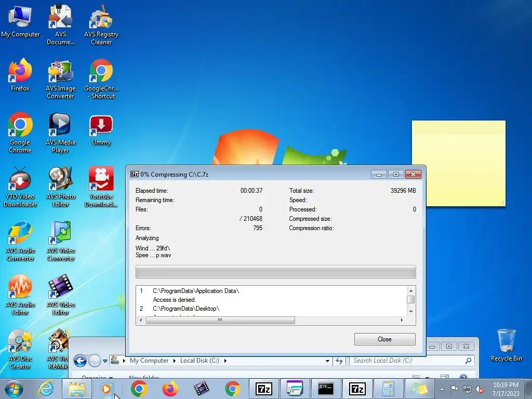Viewport: 532px width, 399px height.
Task: Click Local Disk (C:) breadcrumb in Explorer
Action: click(x=199, y=361)
